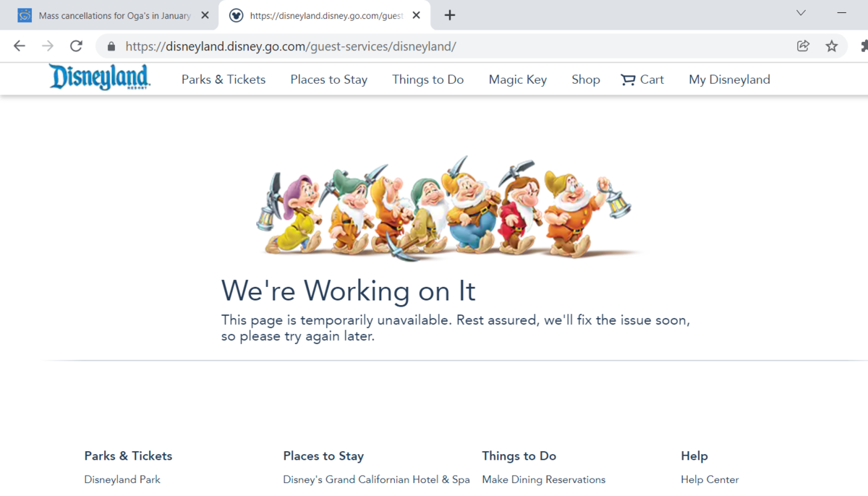Image resolution: width=868 pixels, height=496 pixels.
Task: Click the share page icon in address bar
Action: 803,46
